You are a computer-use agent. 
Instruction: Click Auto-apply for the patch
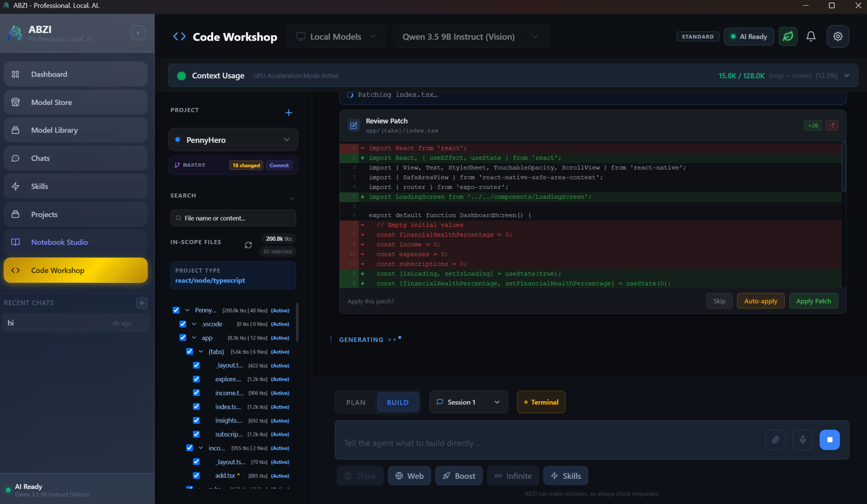pyautogui.click(x=760, y=301)
